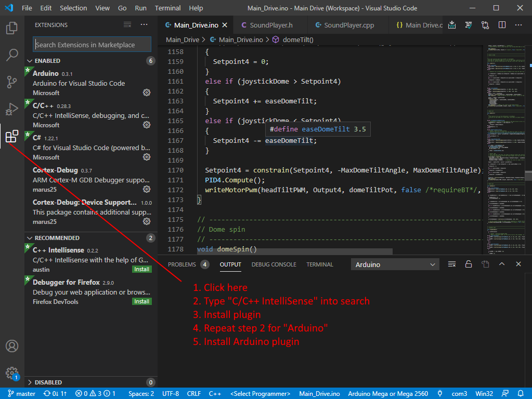532x399 pixels.
Task: Change UTF-8 file encoding
Action: tap(171, 394)
